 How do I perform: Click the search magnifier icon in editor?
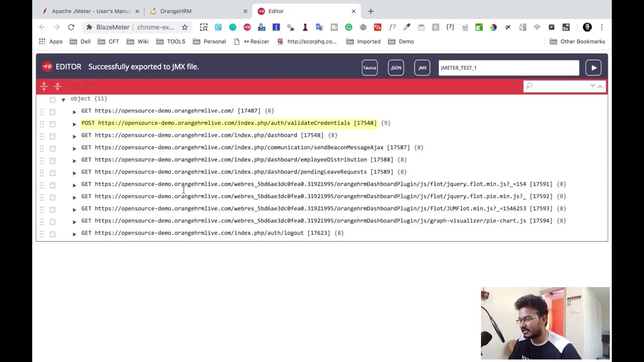click(x=529, y=86)
